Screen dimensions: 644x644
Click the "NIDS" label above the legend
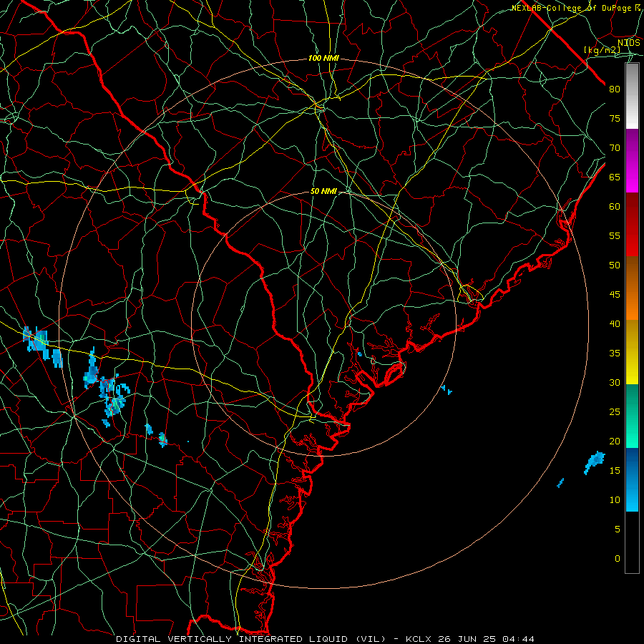[x=629, y=43]
